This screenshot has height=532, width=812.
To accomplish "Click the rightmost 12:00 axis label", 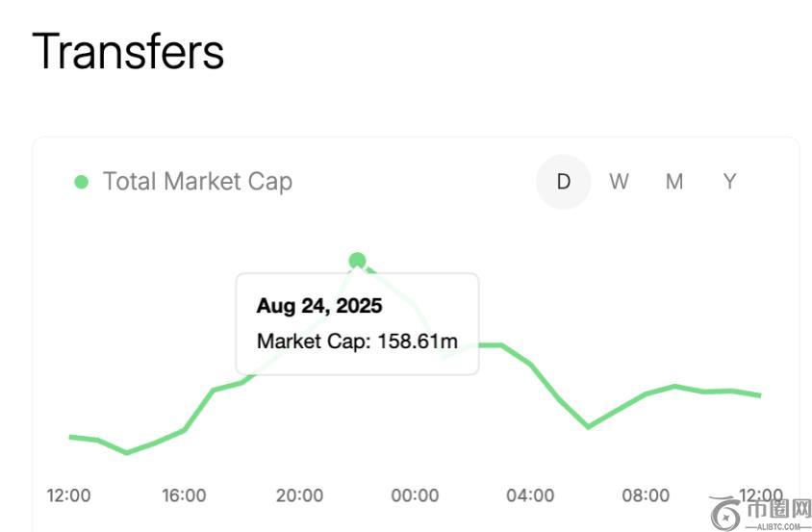I will pos(760,495).
